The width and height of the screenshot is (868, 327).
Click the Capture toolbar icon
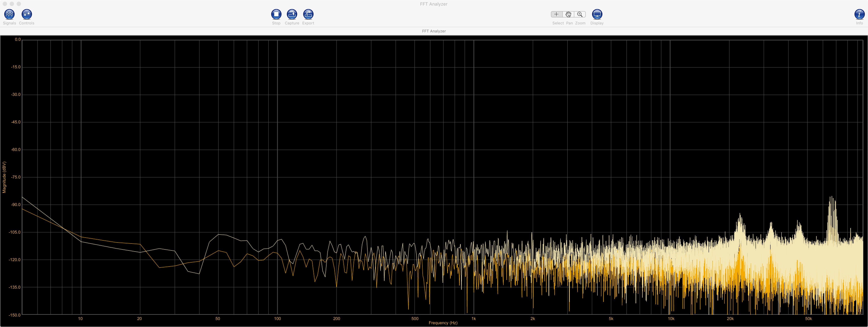[x=292, y=14]
